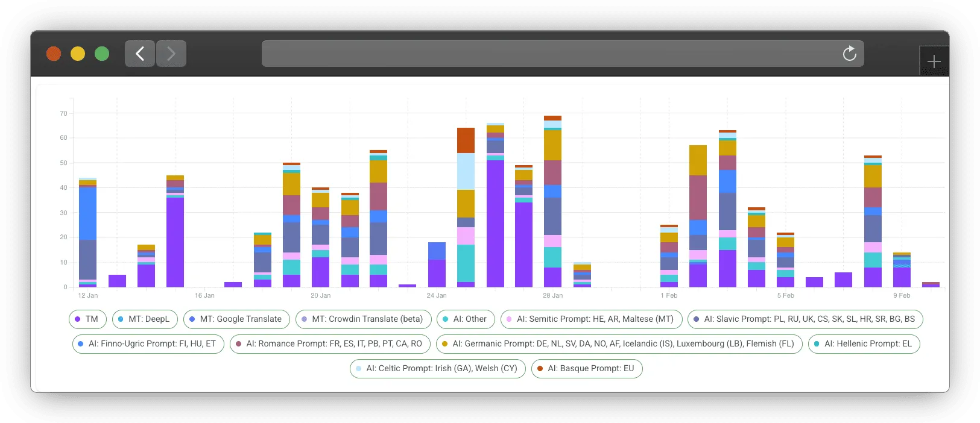Toggle AI: Romance Prompt legend item

tap(329, 344)
